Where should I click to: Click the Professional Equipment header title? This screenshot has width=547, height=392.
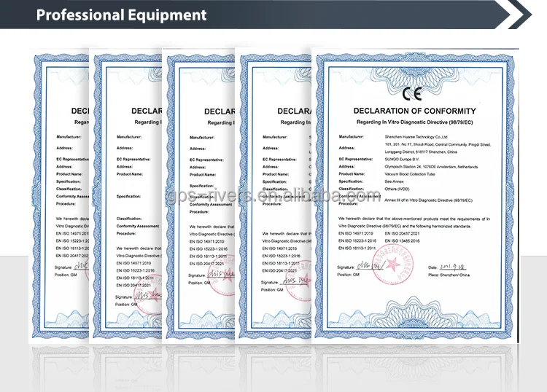(x=122, y=15)
